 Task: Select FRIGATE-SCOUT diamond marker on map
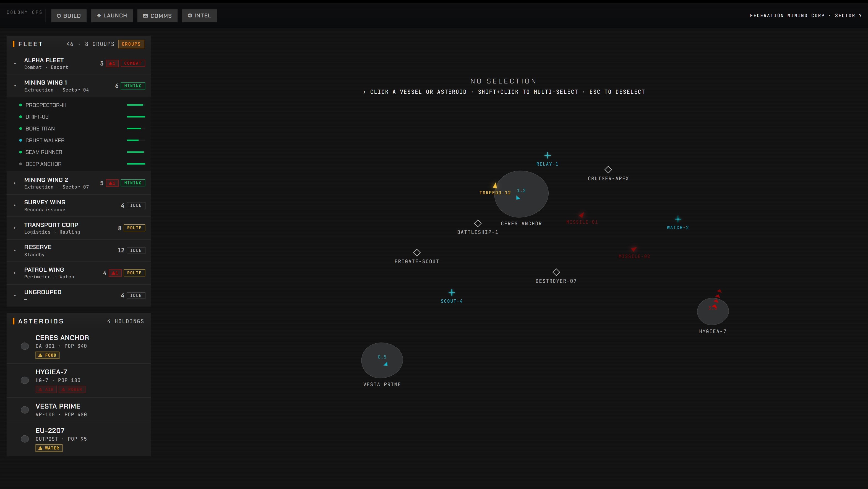417,253
